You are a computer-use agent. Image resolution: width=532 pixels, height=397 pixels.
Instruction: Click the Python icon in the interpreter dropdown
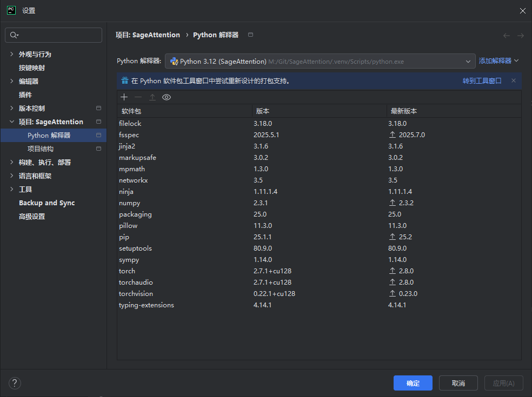pos(174,62)
